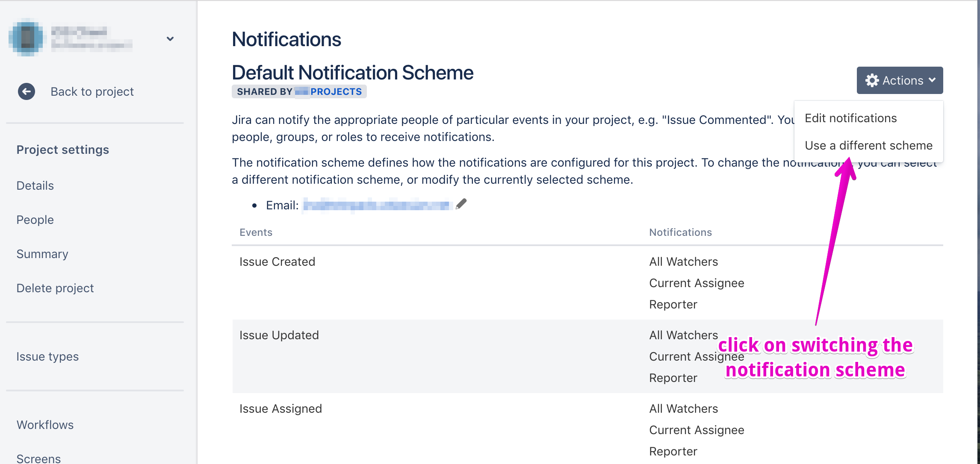The width and height of the screenshot is (980, 464).
Task: Open the PROJECTS shared-by link
Action: click(x=336, y=91)
